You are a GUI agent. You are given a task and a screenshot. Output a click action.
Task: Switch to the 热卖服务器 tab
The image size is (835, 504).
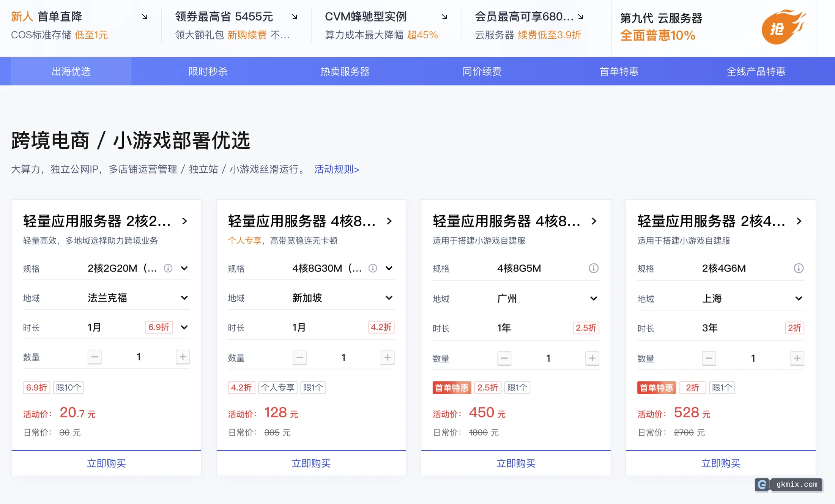345,71
